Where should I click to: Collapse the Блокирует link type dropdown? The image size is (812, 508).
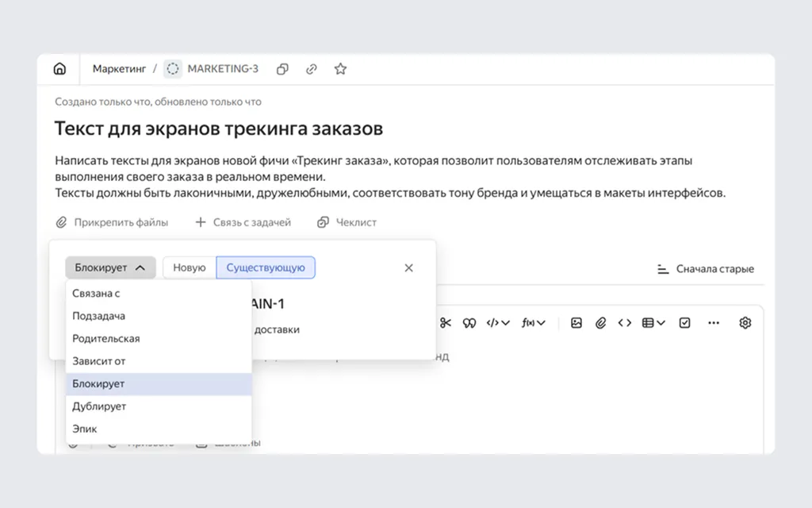110,267
